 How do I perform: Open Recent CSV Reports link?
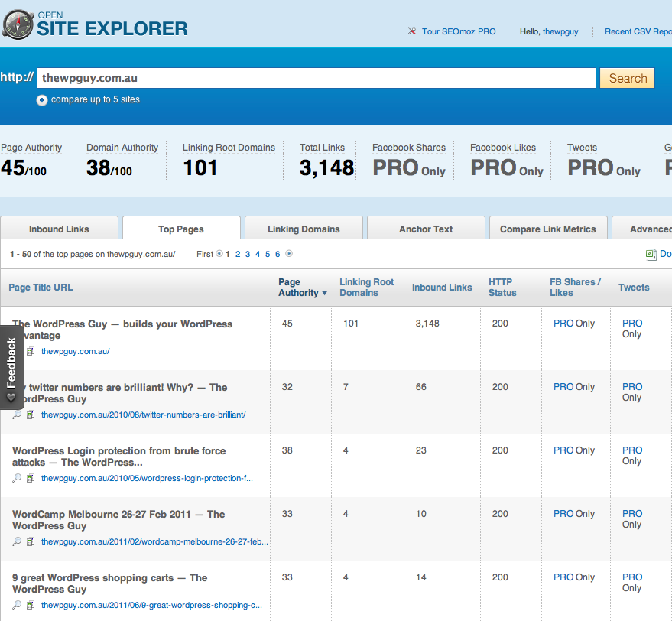coord(638,31)
